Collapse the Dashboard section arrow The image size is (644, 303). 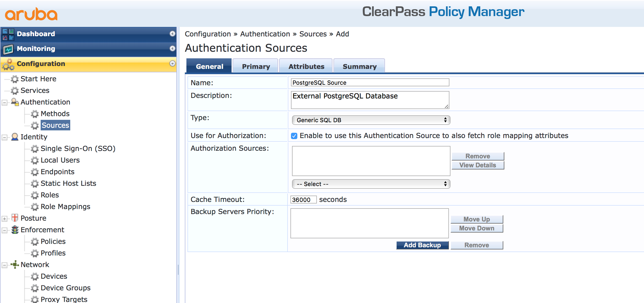pos(172,34)
